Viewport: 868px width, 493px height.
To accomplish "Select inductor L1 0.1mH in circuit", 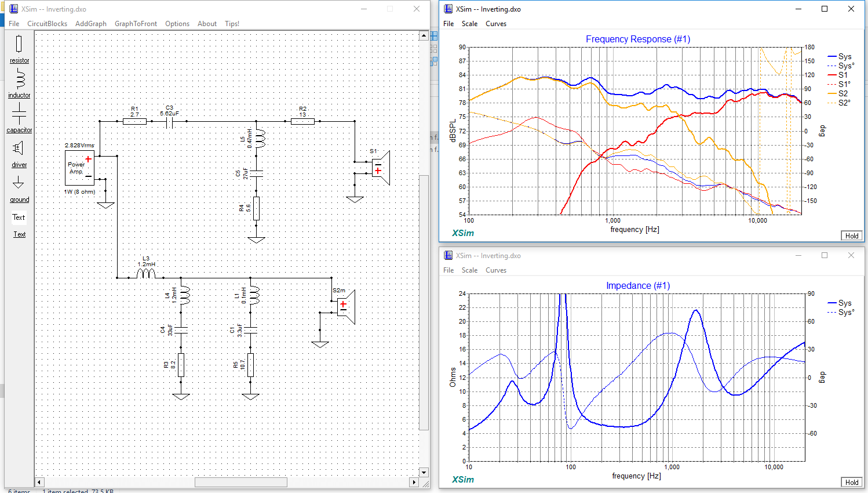I will tap(254, 295).
